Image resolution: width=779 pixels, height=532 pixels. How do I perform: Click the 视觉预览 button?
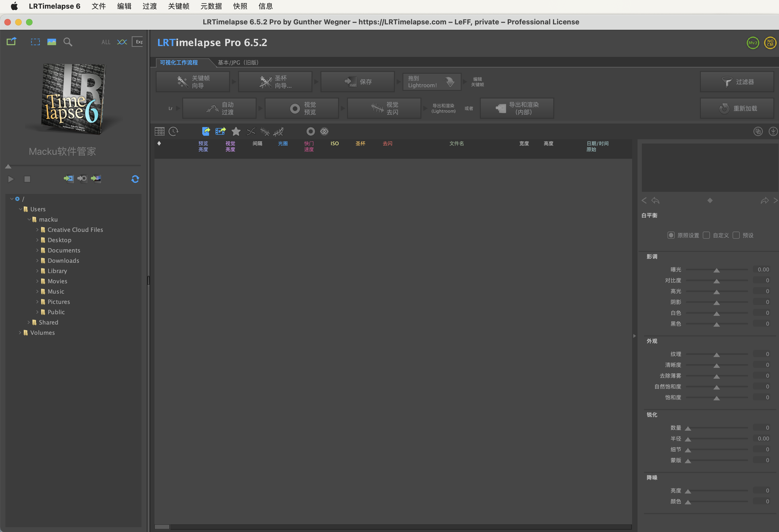(302, 108)
